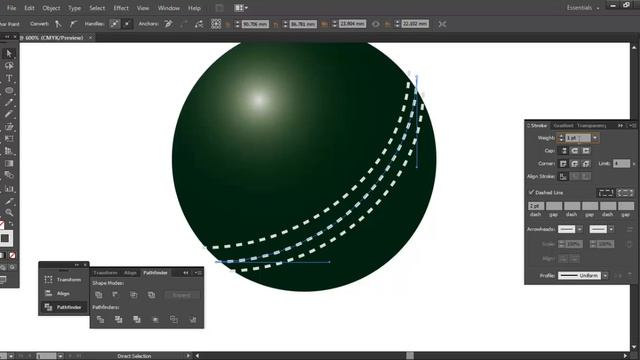Choose Round Join corner option
Screen dimensions: 640x360
coord(575,164)
